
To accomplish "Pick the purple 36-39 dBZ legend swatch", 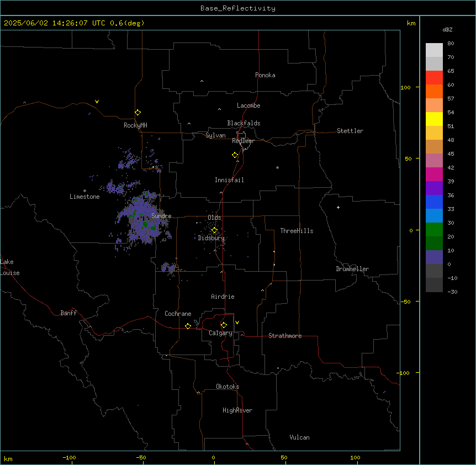I will (434, 188).
